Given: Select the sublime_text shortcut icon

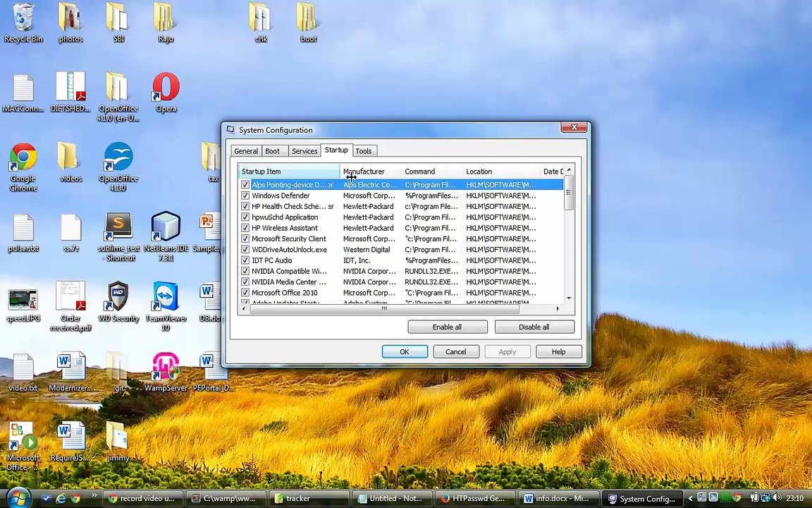Looking at the screenshot, I should pyautogui.click(x=118, y=236).
